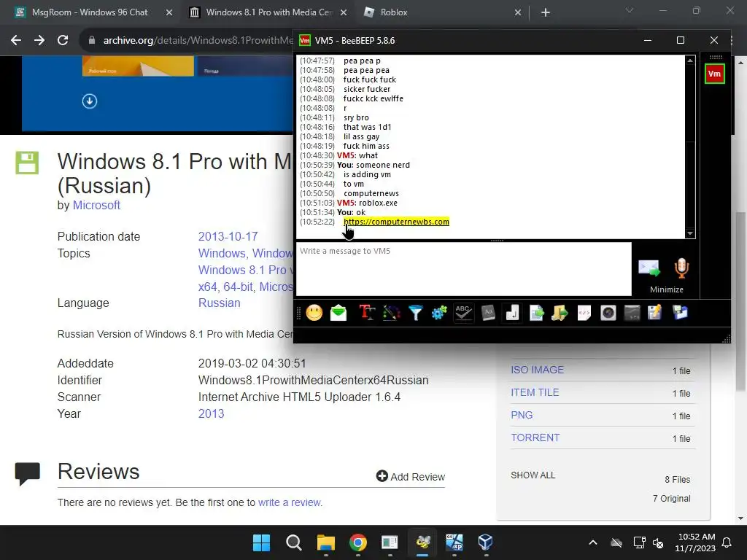Click the send message envelope button
747x560 pixels.
pos(649,268)
